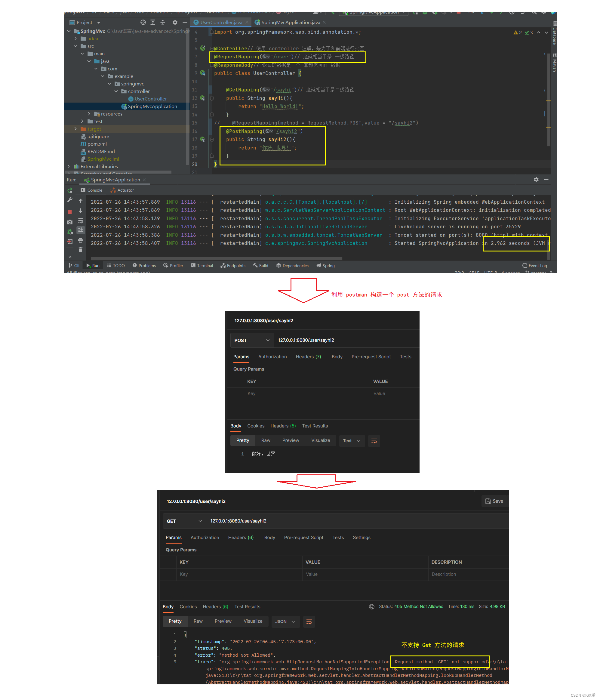
Task: Click the Save button in Postman
Action: pyautogui.click(x=494, y=501)
